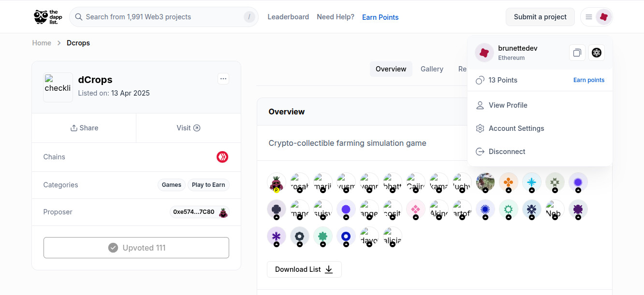This screenshot has height=295, width=644.
Task: Click the description text "Crypto-collectible farming simulation game"
Action: point(348,143)
